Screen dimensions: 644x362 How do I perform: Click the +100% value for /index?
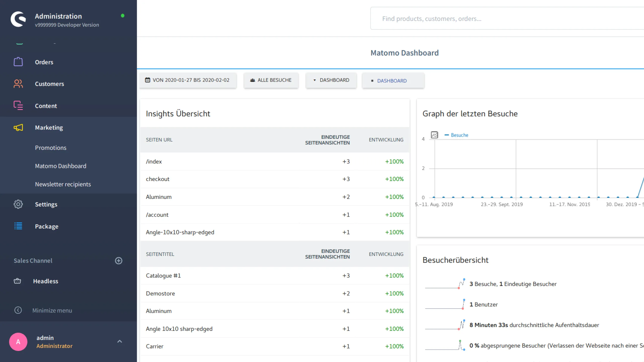click(394, 161)
